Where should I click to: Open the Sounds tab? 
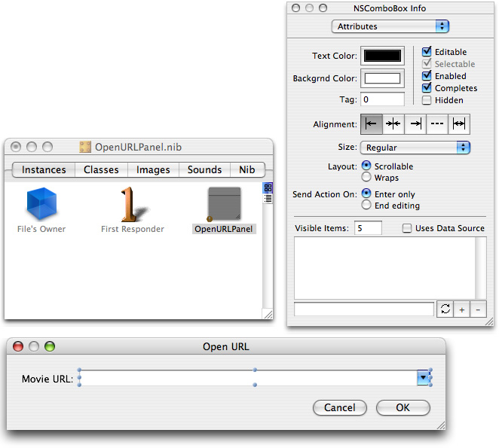coord(204,170)
